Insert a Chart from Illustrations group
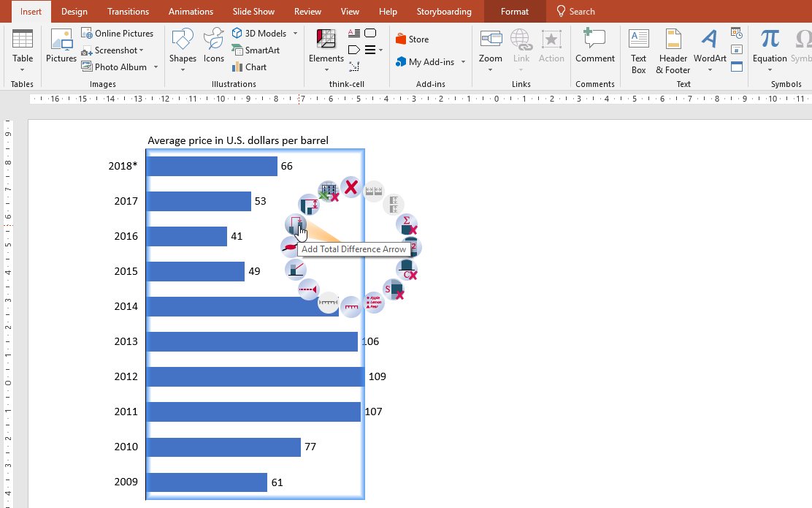The image size is (812, 508). pos(249,67)
